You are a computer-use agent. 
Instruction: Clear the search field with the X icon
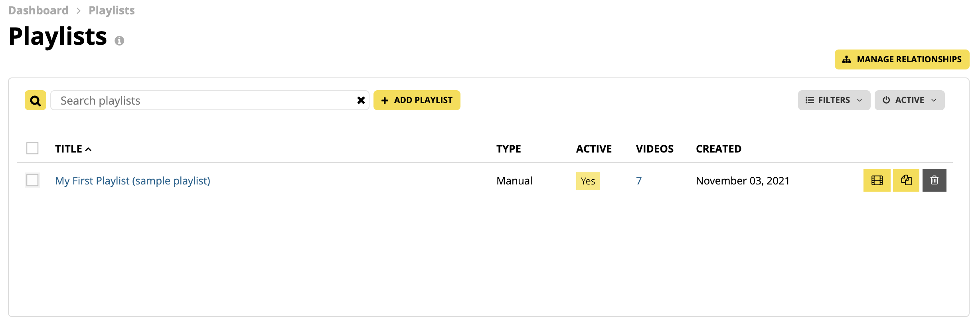pos(361,100)
